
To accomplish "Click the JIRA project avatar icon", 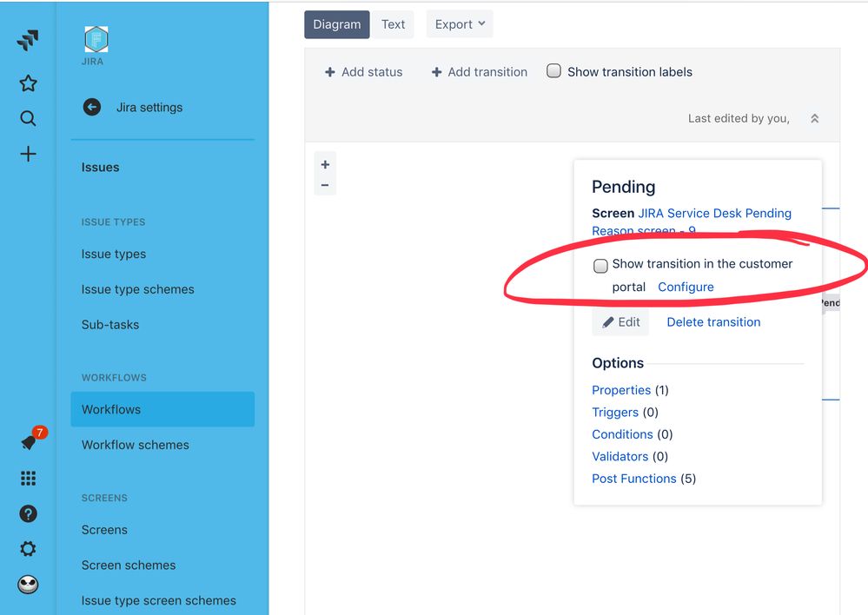I will (96, 39).
